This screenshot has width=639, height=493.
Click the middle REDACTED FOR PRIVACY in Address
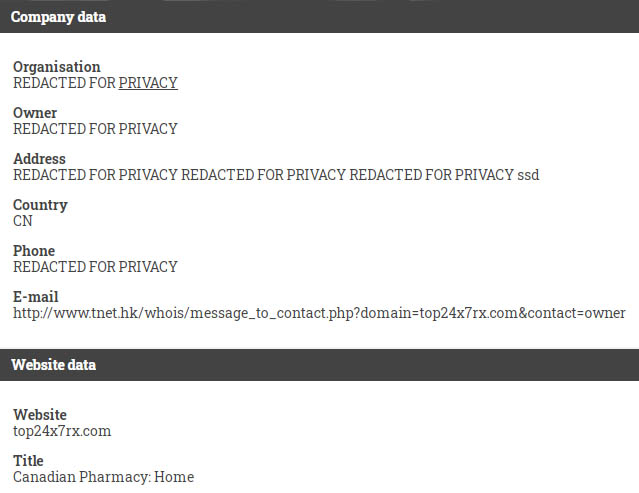point(263,175)
